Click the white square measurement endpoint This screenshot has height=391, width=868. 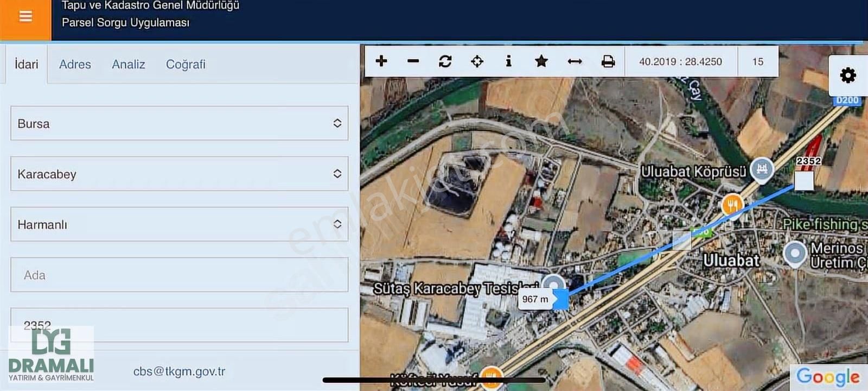804,180
